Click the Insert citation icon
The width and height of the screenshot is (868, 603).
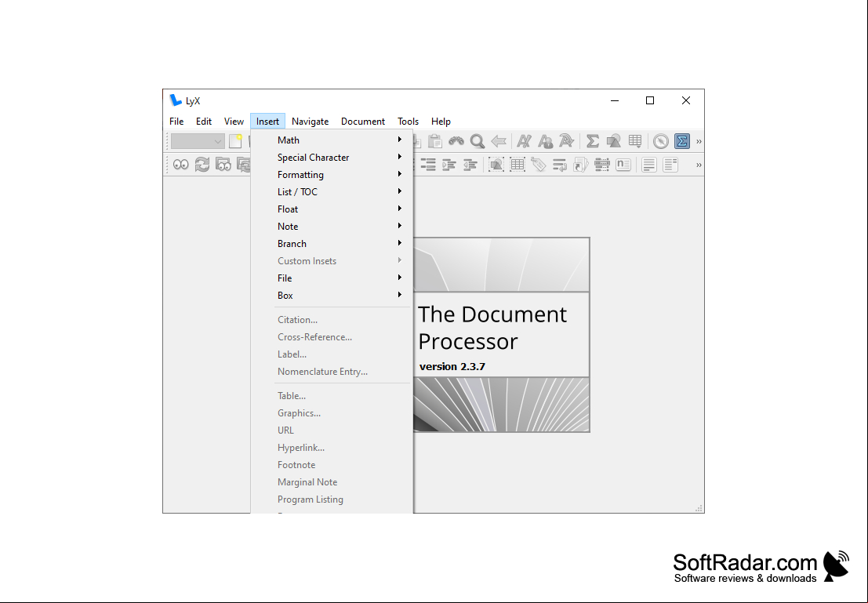tap(581, 165)
